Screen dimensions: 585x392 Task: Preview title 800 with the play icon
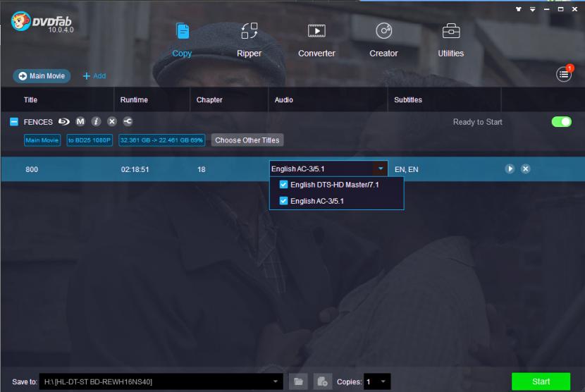point(510,169)
